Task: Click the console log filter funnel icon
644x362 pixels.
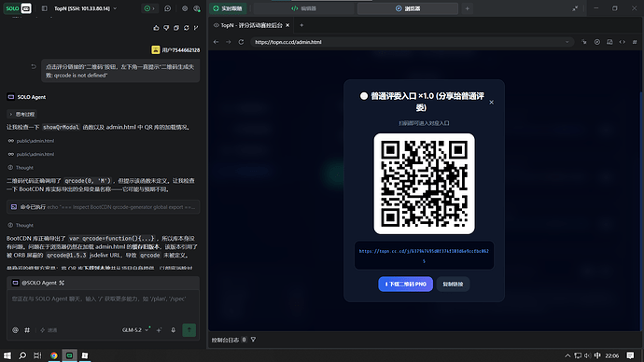Action: [x=254, y=340]
